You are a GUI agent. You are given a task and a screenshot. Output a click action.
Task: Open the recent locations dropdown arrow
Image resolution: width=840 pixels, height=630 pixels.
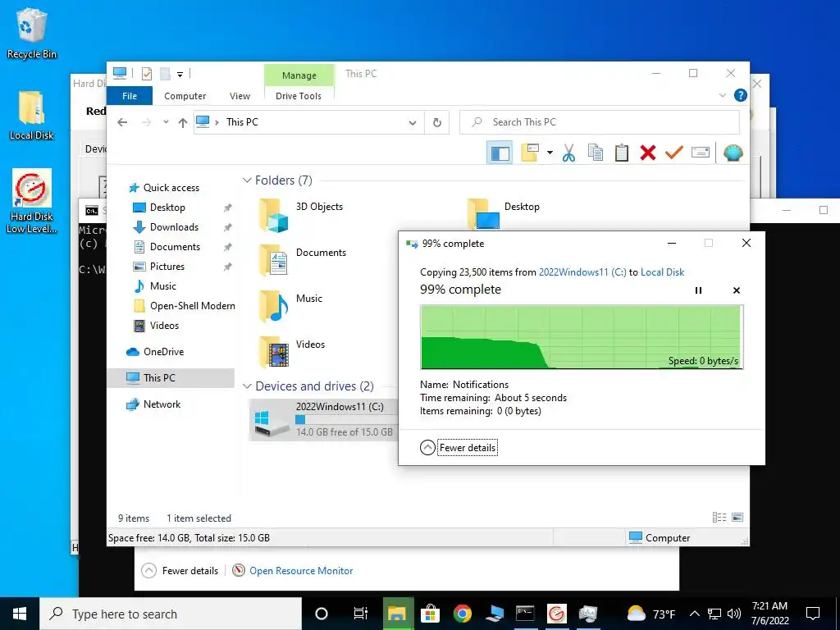point(166,122)
